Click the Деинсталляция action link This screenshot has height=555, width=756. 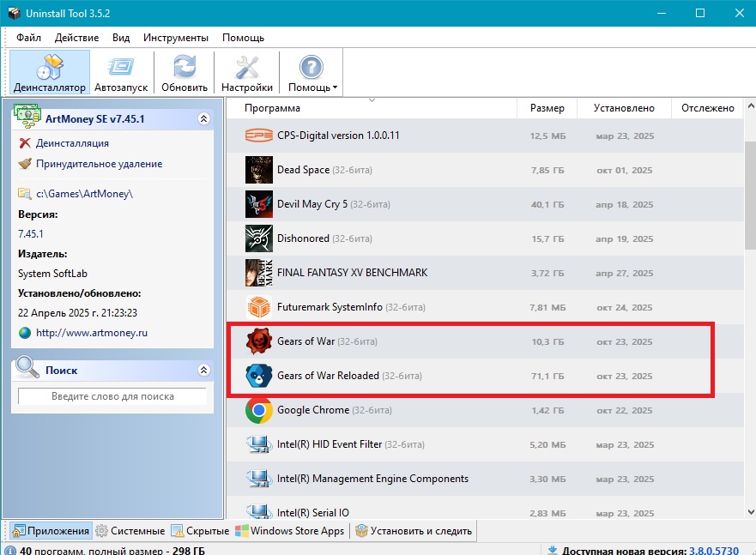72,143
